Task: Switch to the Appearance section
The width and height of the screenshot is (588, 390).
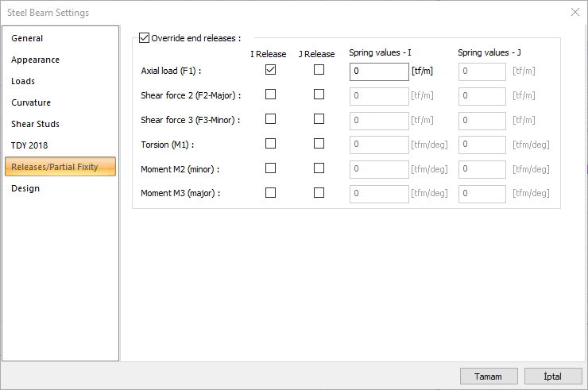Action: [35, 60]
